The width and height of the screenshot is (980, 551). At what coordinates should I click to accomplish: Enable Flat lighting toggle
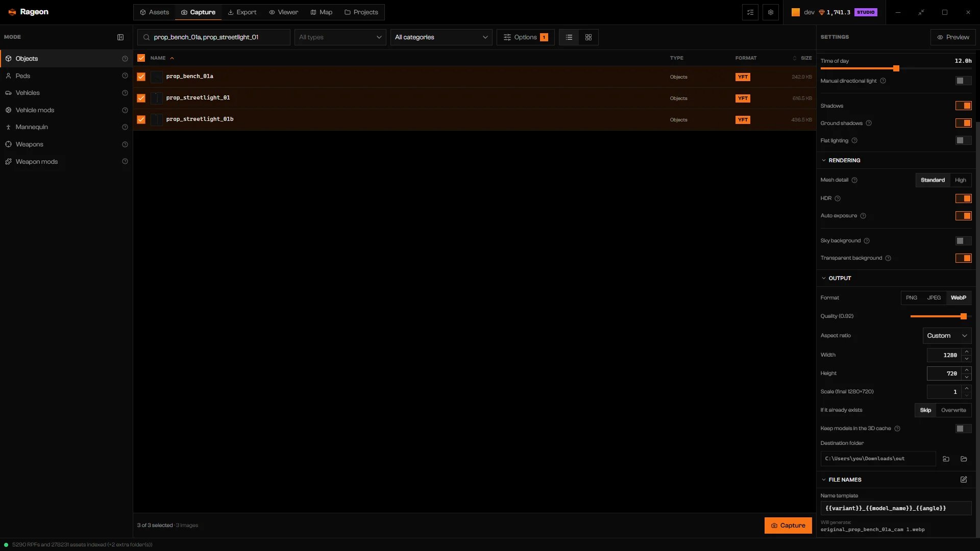[x=964, y=140]
